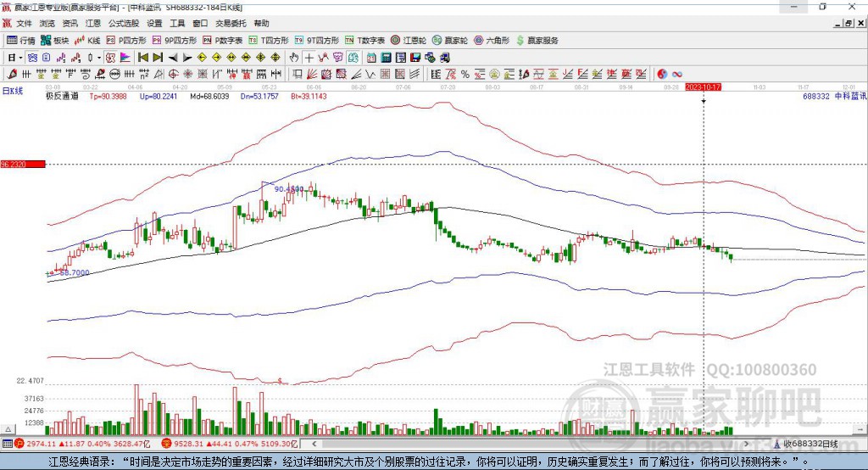
Task: Select the parallel lines drawing tool
Action: click(415, 74)
